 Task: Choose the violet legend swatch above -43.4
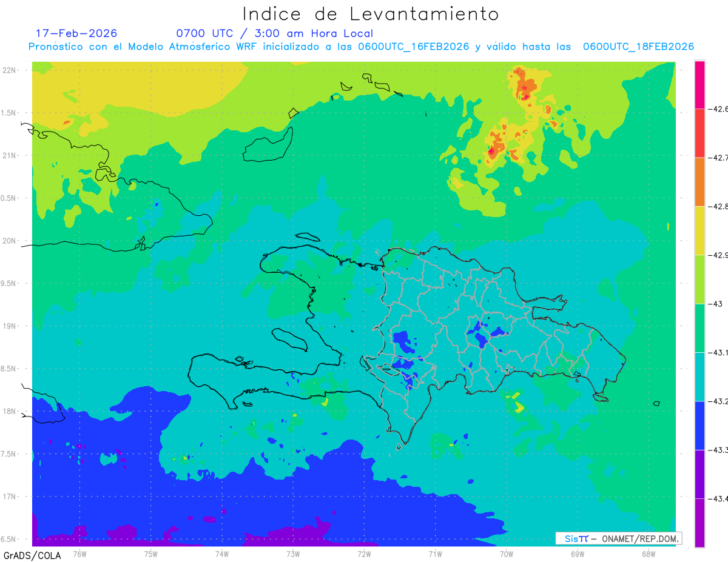(699, 474)
